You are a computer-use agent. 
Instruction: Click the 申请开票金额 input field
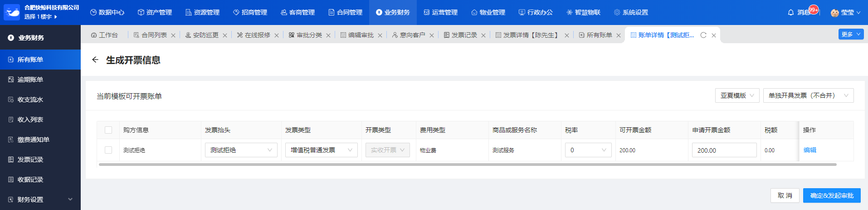pyautogui.click(x=724, y=150)
